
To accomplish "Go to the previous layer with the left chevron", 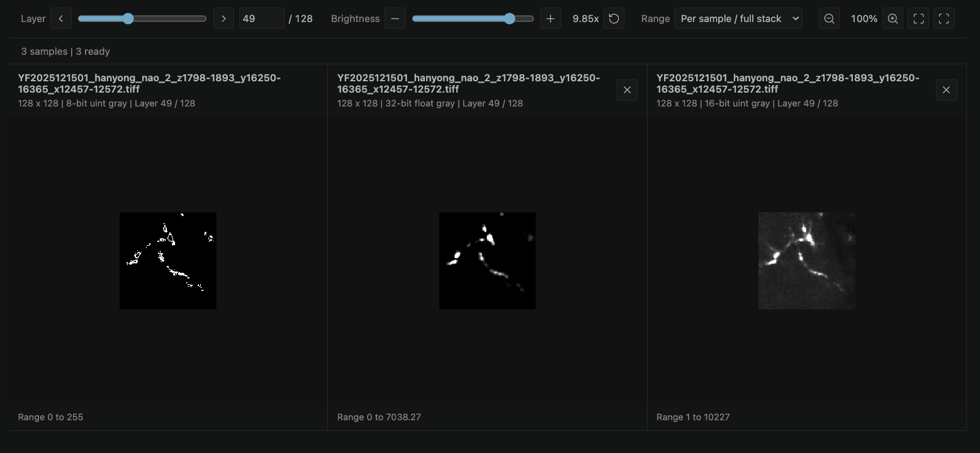I will (61, 19).
